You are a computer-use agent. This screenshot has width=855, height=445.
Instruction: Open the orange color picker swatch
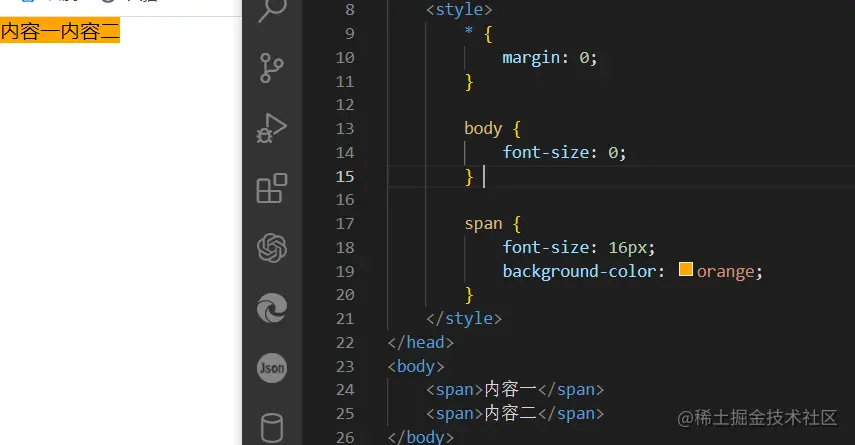pos(685,269)
